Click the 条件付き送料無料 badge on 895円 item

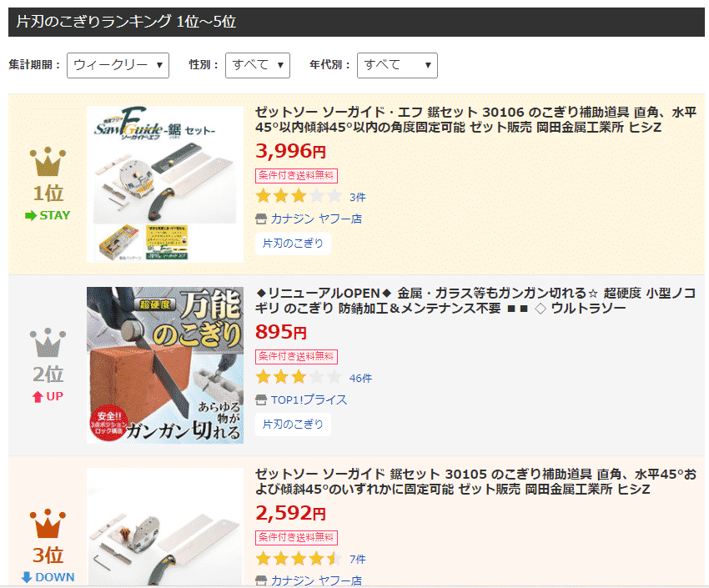(x=296, y=357)
